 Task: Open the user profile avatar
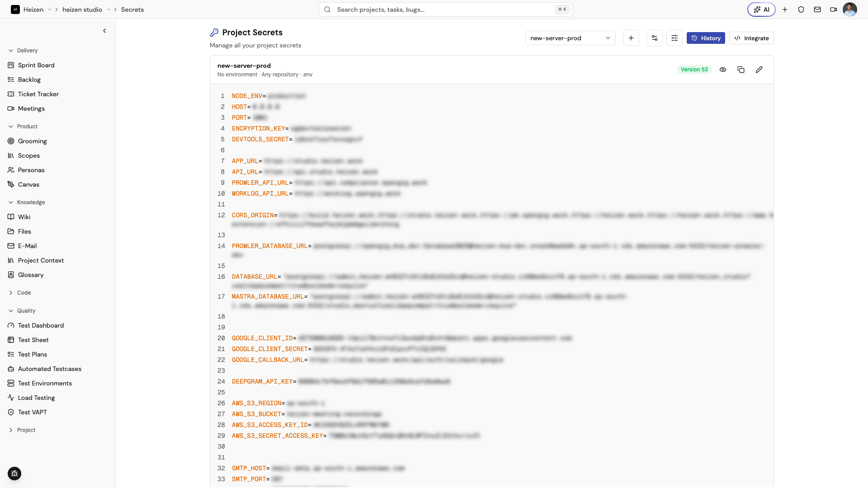(850, 9)
